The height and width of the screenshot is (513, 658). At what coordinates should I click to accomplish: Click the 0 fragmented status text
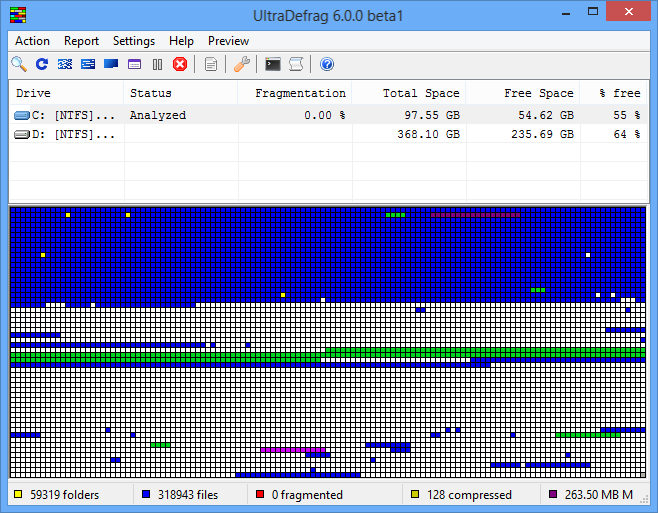[307, 495]
